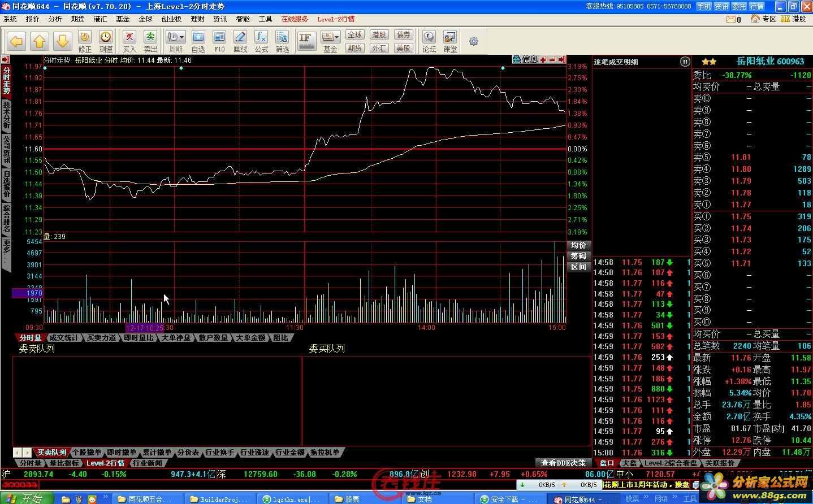This screenshot has height=504, width=813.
Task: Switch to the 大单净量 tab
Action: [x=176, y=338]
